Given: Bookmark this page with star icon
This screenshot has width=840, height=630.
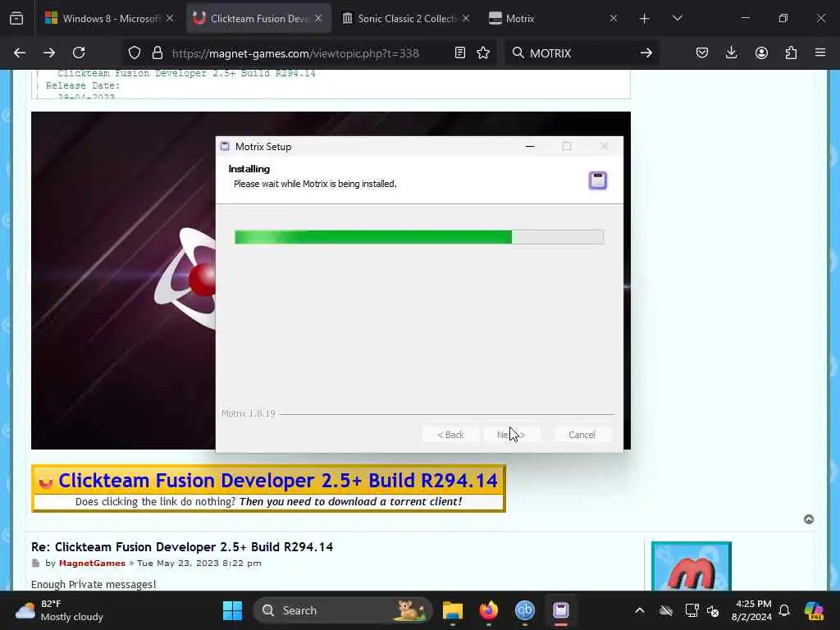Looking at the screenshot, I should pos(483,52).
